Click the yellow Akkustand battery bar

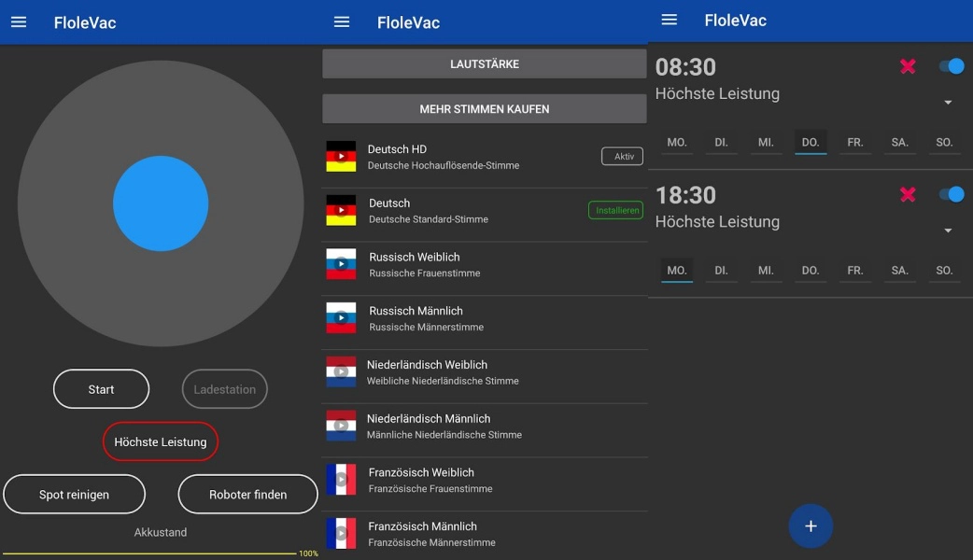149,553
